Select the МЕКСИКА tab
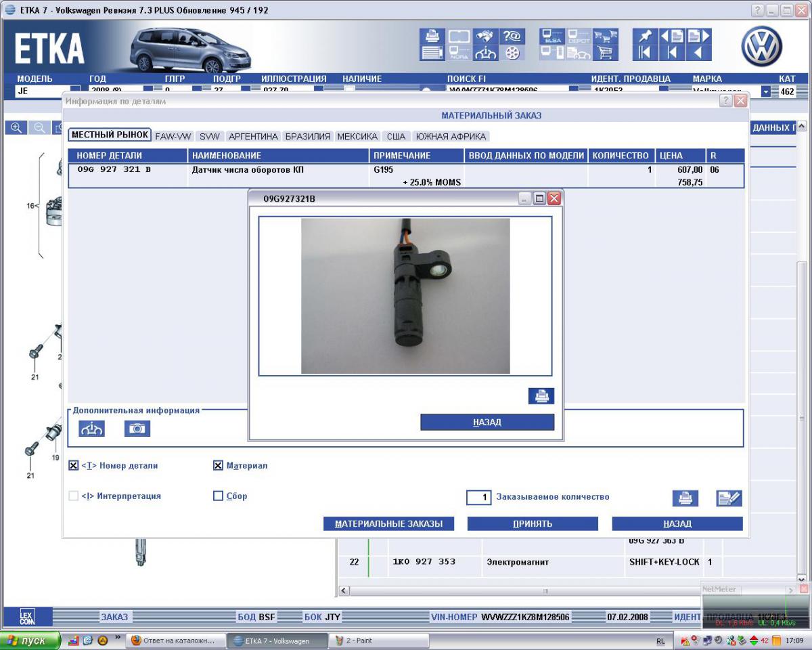The width and height of the screenshot is (812, 650). [x=357, y=136]
